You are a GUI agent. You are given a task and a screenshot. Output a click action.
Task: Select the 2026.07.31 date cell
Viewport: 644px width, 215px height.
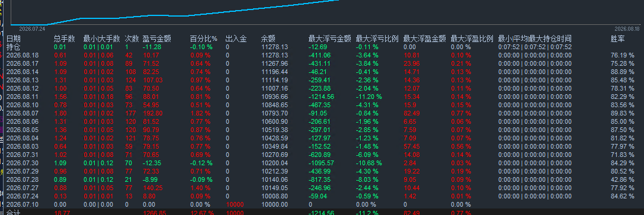tap(23, 154)
